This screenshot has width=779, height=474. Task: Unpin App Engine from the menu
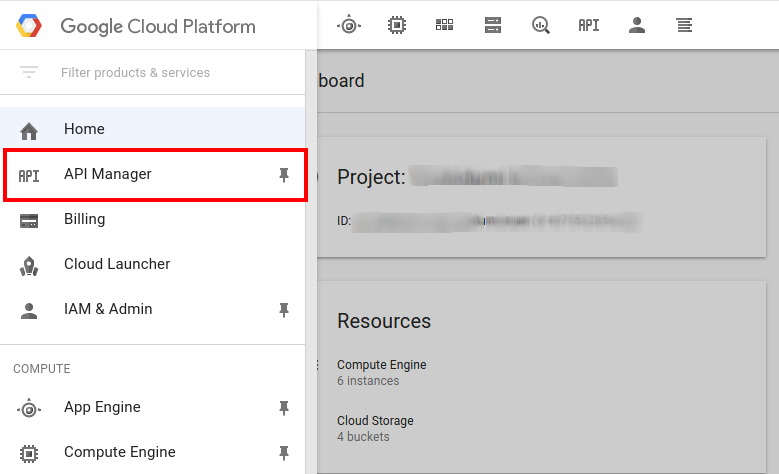click(284, 408)
